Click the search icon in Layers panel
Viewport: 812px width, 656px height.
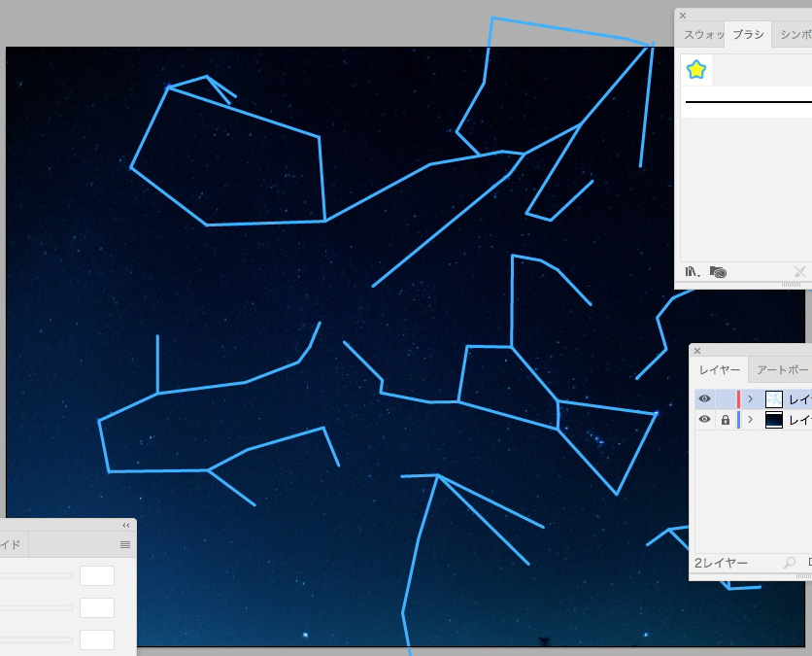click(x=790, y=563)
